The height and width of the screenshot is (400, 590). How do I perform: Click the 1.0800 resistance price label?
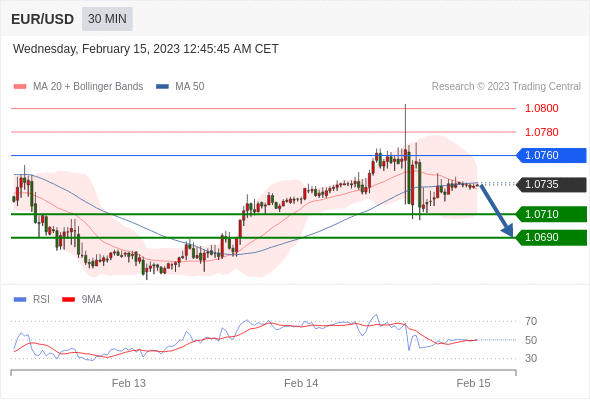pyautogui.click(x=541, y=108)
